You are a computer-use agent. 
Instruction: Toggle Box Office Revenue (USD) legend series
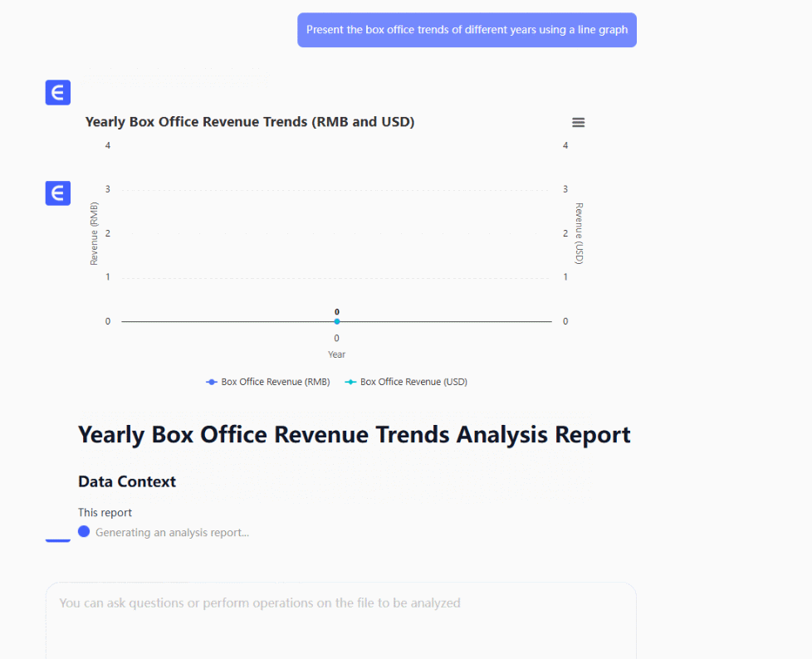tap(407, 382)
